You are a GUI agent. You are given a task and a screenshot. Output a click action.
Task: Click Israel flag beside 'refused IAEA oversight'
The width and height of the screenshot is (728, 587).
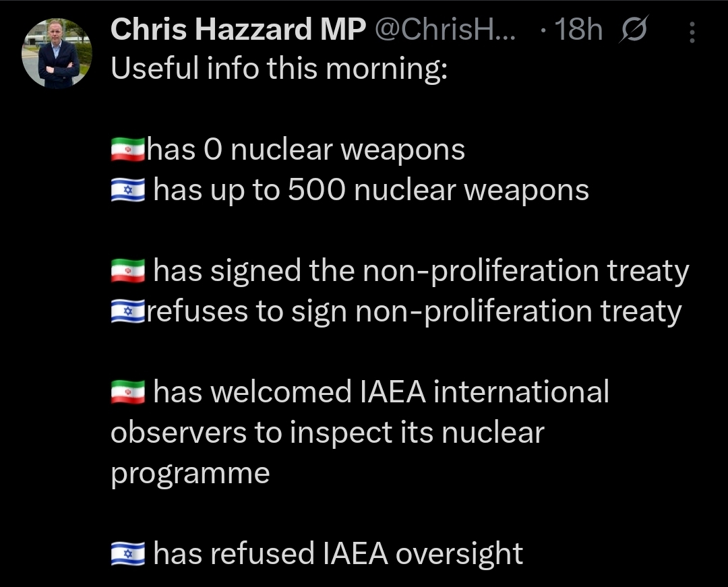[x=127, y=553]
